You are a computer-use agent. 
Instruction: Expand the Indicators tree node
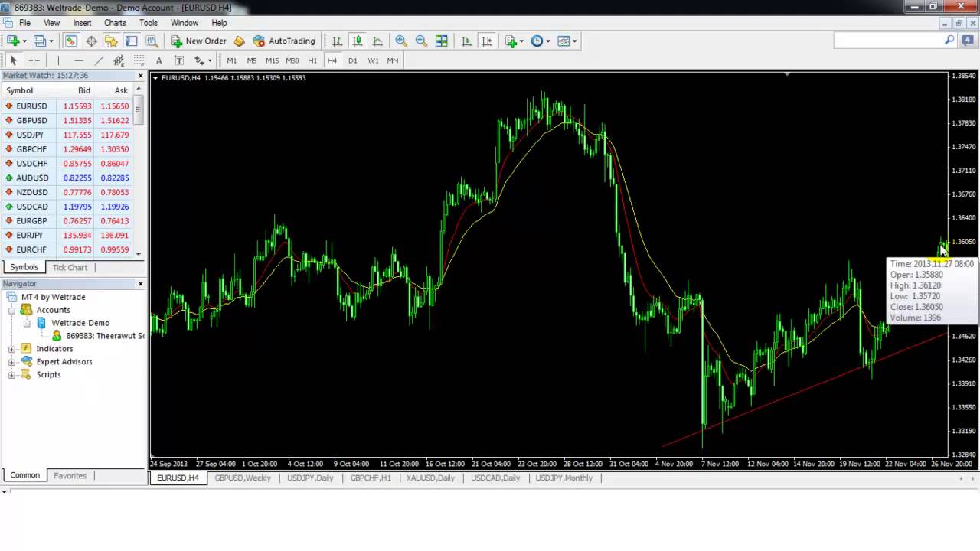12,349
